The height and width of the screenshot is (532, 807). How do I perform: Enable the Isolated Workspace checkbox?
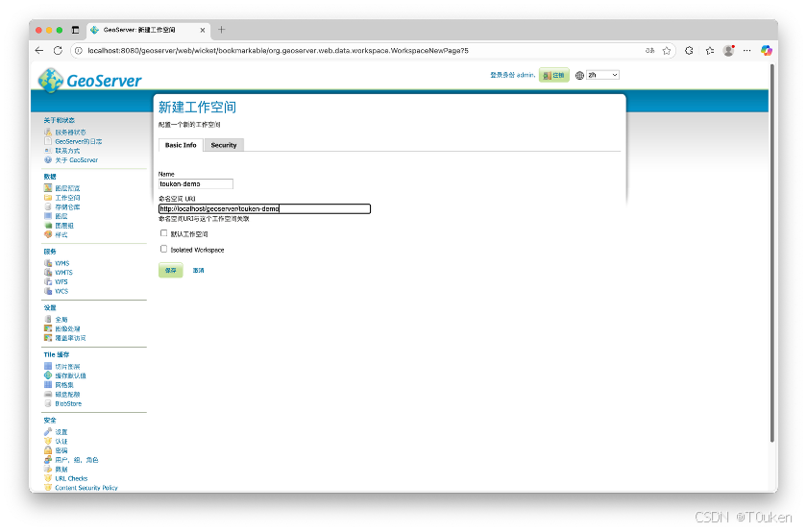coord(163,249)
